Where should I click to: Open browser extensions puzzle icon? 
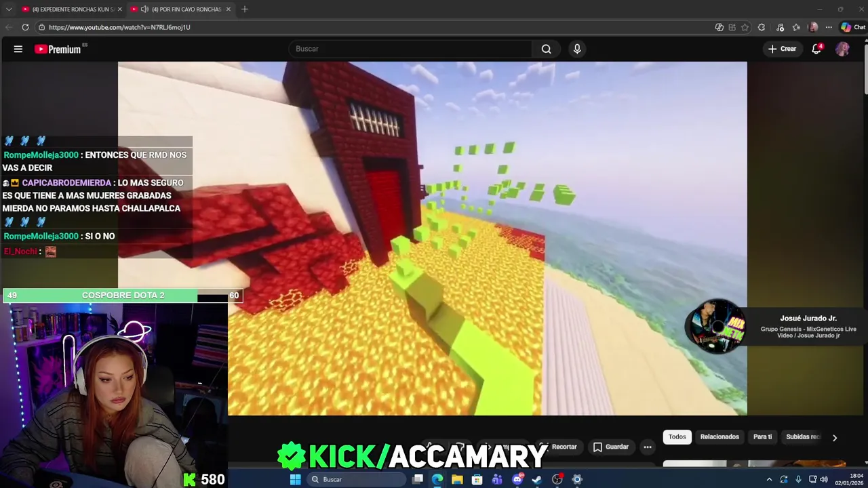click(x=762, y=27)
